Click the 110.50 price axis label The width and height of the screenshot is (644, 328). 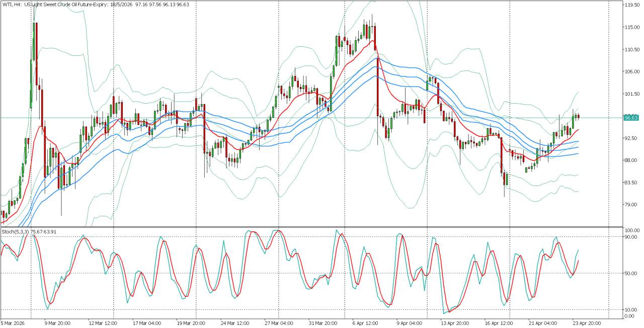[x=631, y=49]
